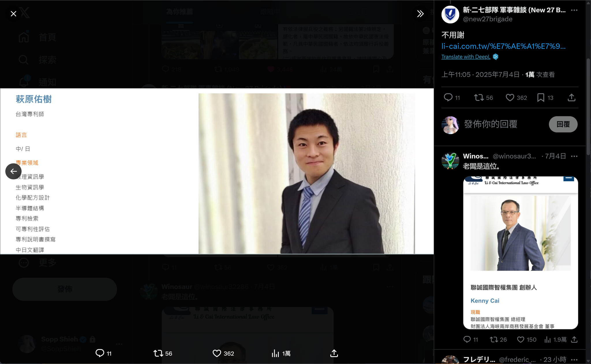View analytics of Winosaur reply 1.9萬

pos(547,340)
